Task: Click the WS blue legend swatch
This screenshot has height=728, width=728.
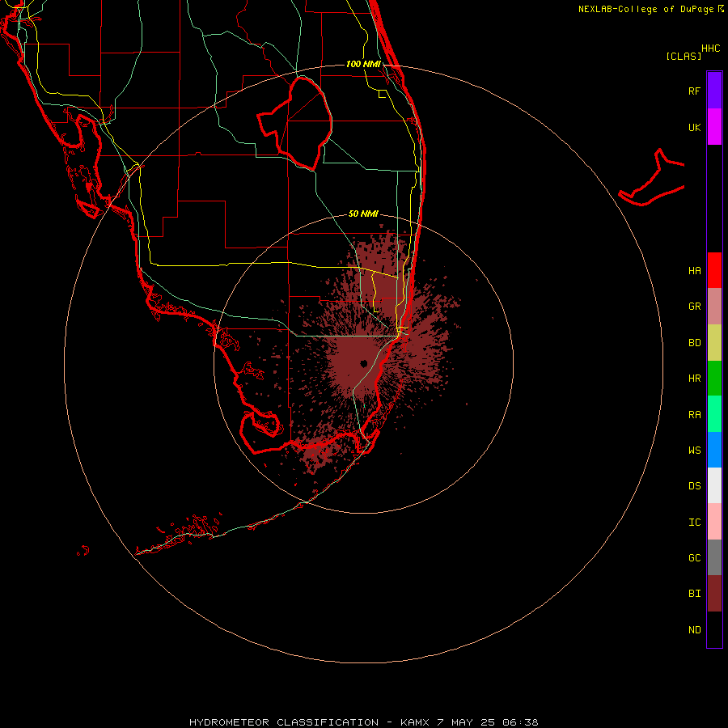Action: (714, 450)
